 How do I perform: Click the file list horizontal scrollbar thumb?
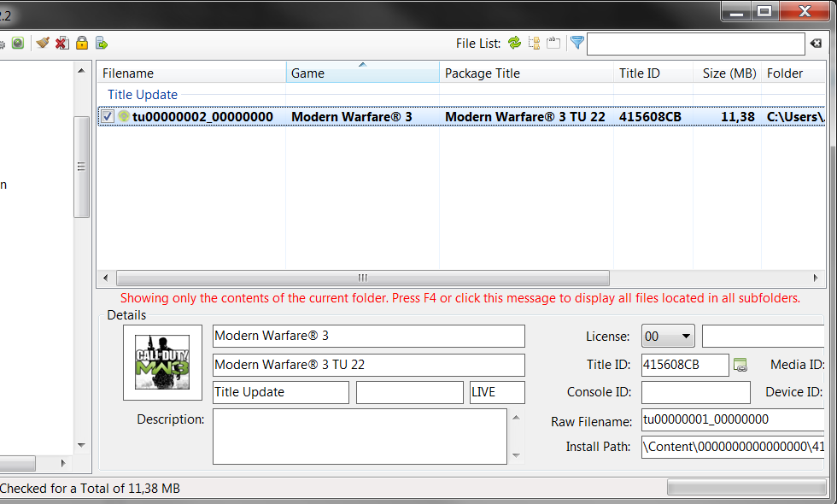pos(363,278)
